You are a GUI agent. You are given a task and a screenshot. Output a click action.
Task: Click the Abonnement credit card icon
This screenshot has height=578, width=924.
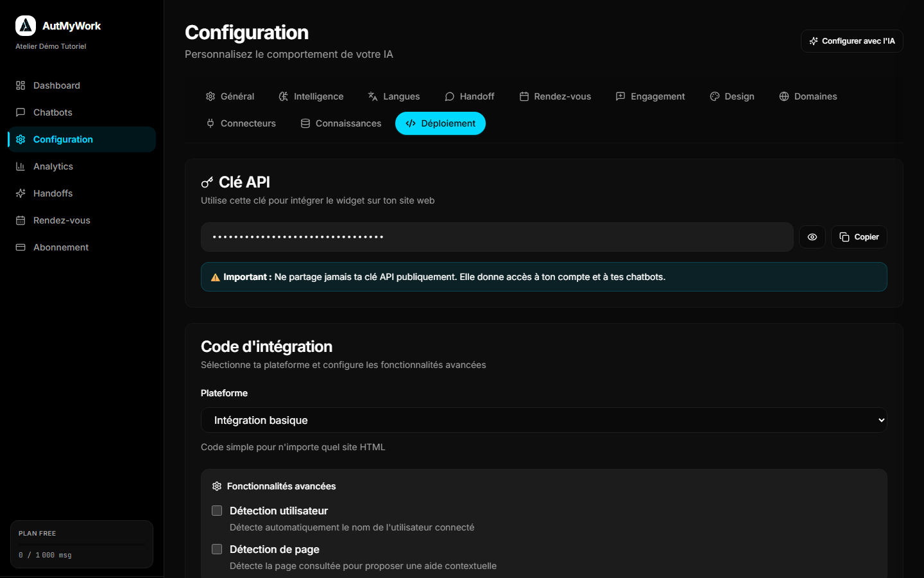(21, 247)
